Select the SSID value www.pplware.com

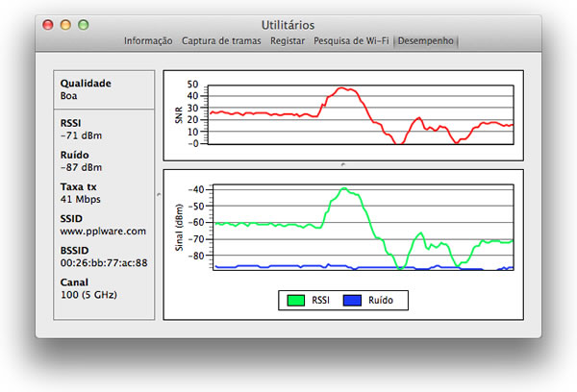103,232
